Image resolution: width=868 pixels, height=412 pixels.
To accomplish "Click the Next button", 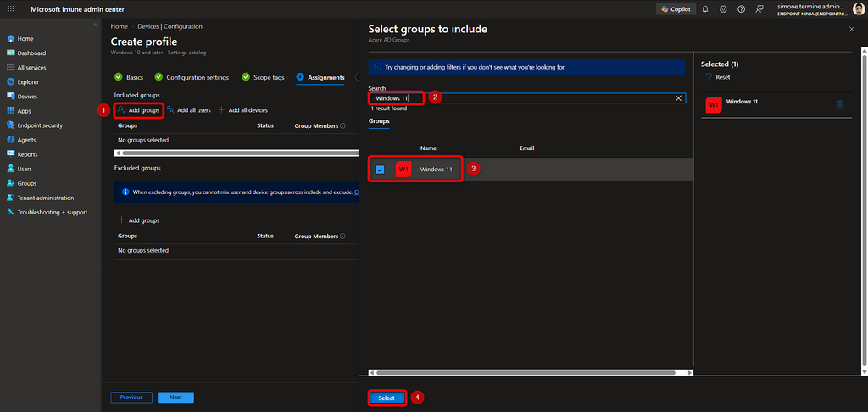I will [175, 397].
